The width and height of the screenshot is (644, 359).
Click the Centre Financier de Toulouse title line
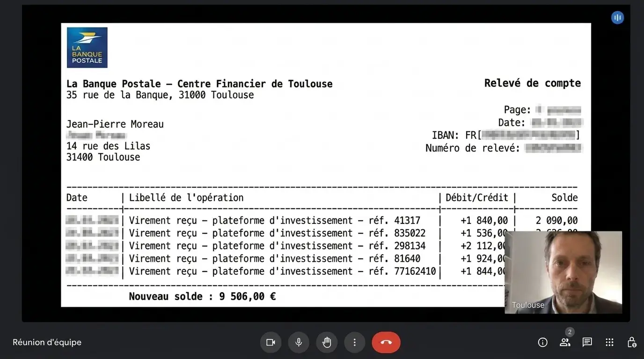click(199, 84)
